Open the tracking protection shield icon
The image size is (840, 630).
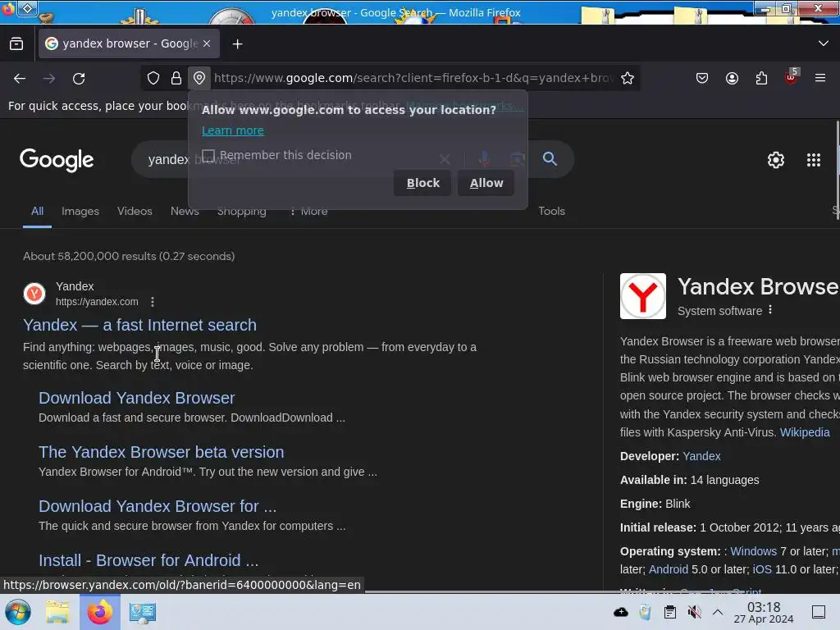(x=153, y=78)
